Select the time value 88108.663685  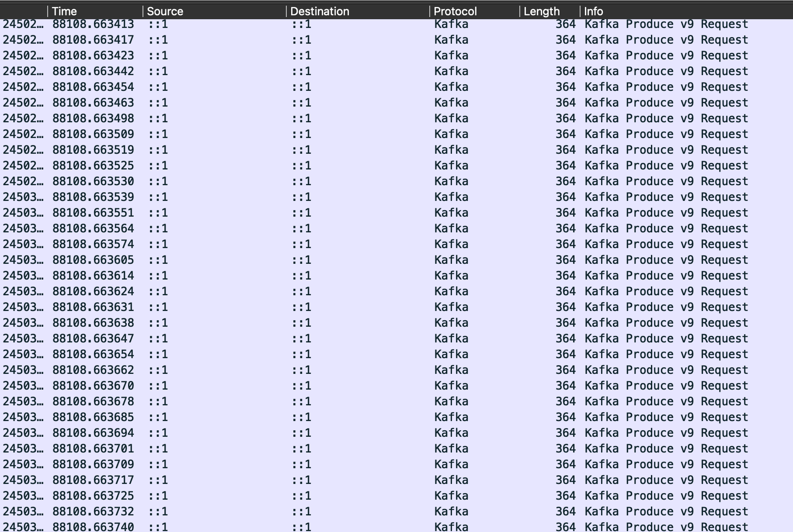[x=93, y=417]
